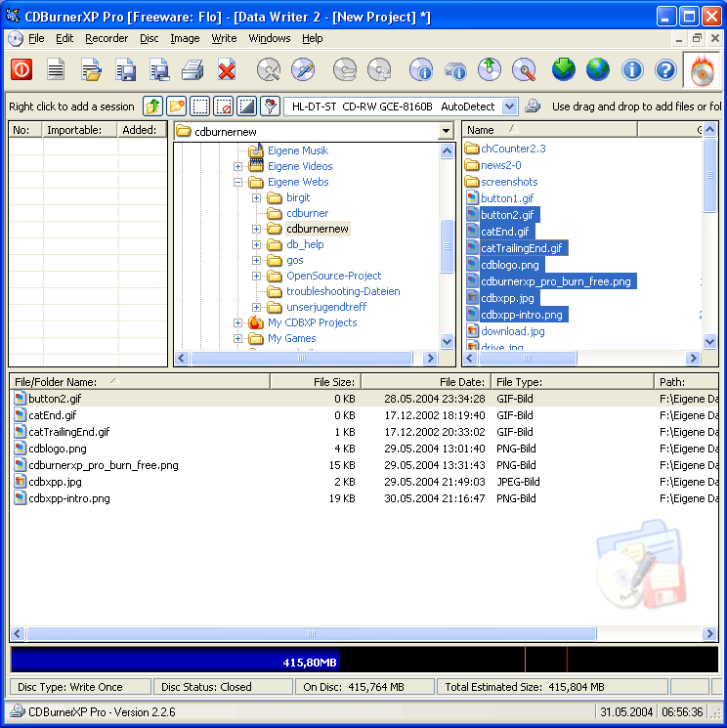Click the invert selection icon
The height and width of the screenshot is (728, 727).
coord(246,107)
